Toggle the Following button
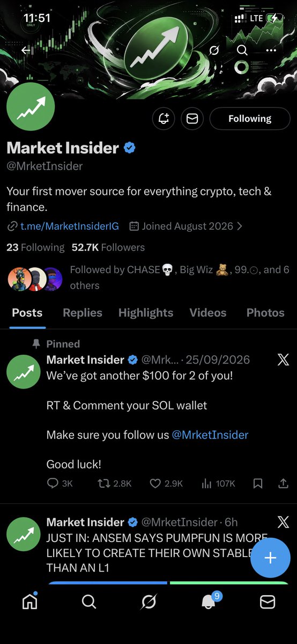The image size is (297, 644). point(250,119)
